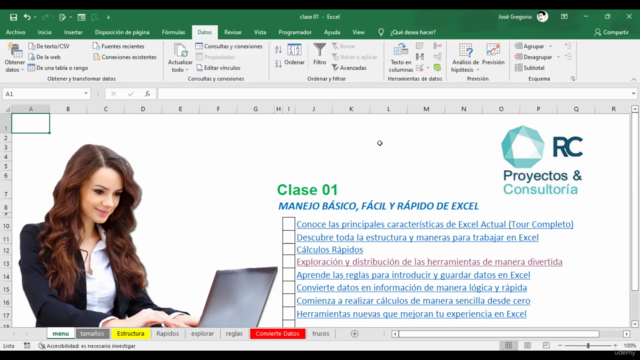Check the box beside Aprende las reglas

click(289, 275)
